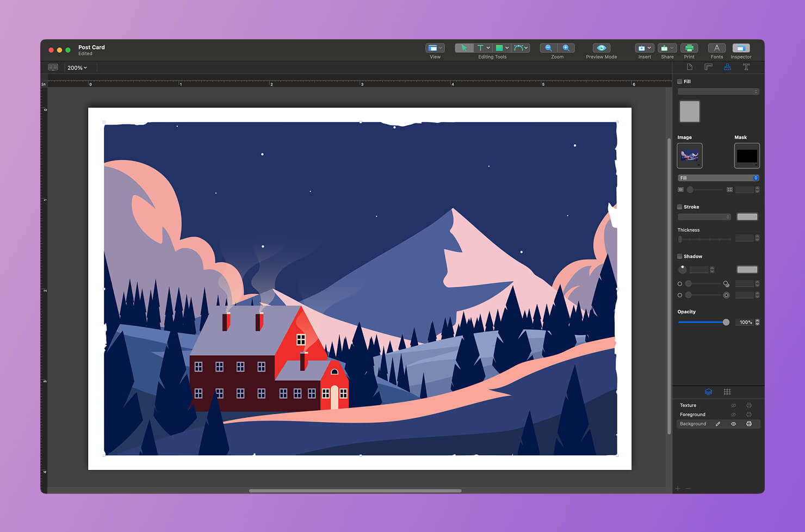Enable the Shadow checkbox
Viewport: 805px width, 532px height.
click(679, 256)
